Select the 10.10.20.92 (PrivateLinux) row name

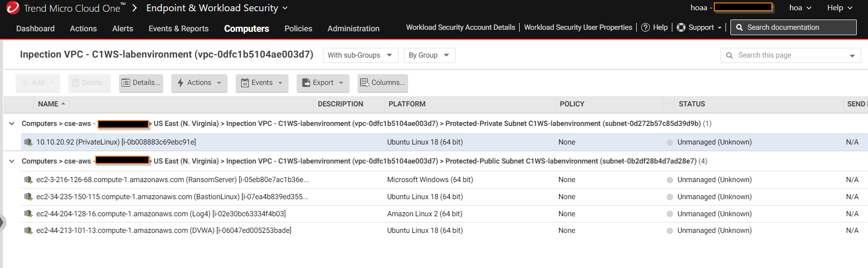[116, 142]
